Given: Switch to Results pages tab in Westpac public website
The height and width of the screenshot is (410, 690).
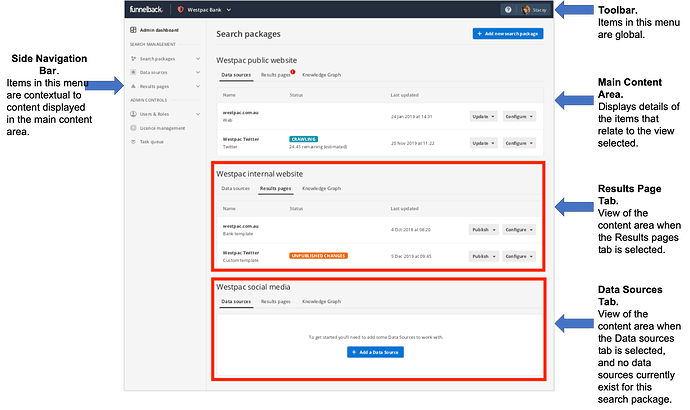Looking at the screenshot, I should (x=276, y=75).
